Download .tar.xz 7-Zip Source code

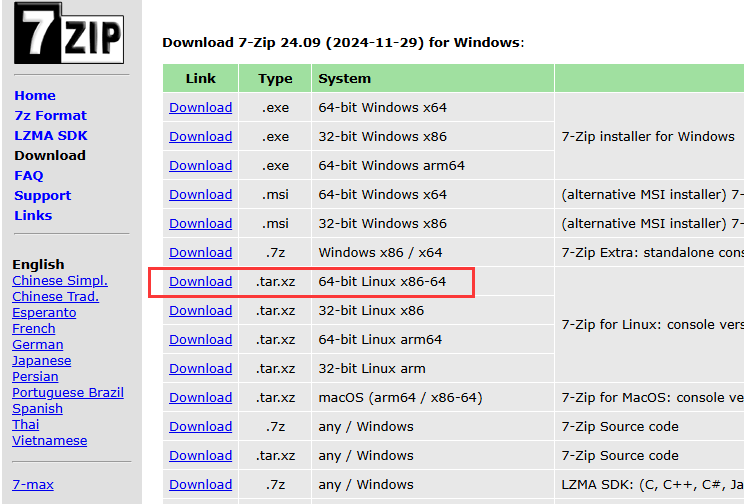pyautogui.click(x=201, y=455)
